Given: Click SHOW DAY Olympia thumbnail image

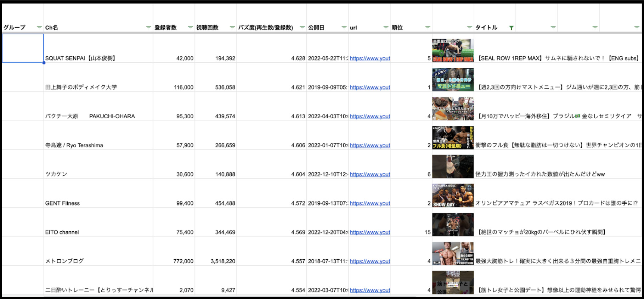Looking at the screenshot, I should [453, 195].
